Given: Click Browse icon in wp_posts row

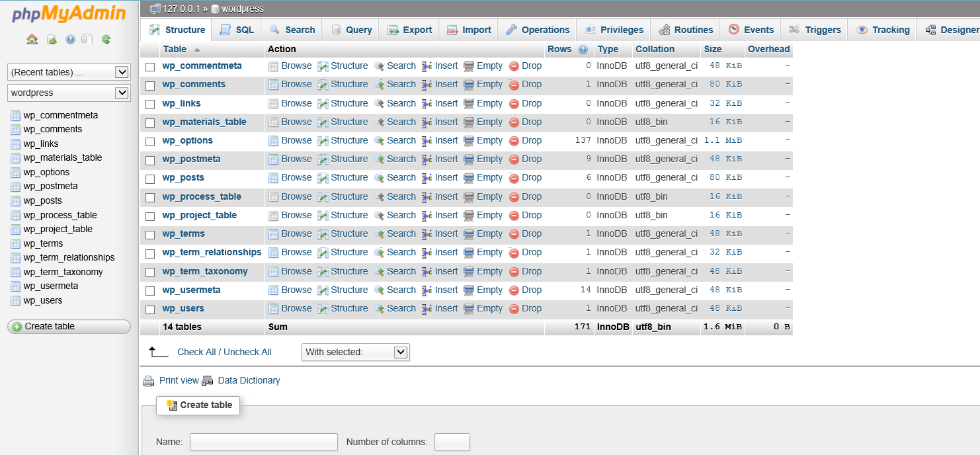Looking at the screenshot, I should [x=273, y=178].
